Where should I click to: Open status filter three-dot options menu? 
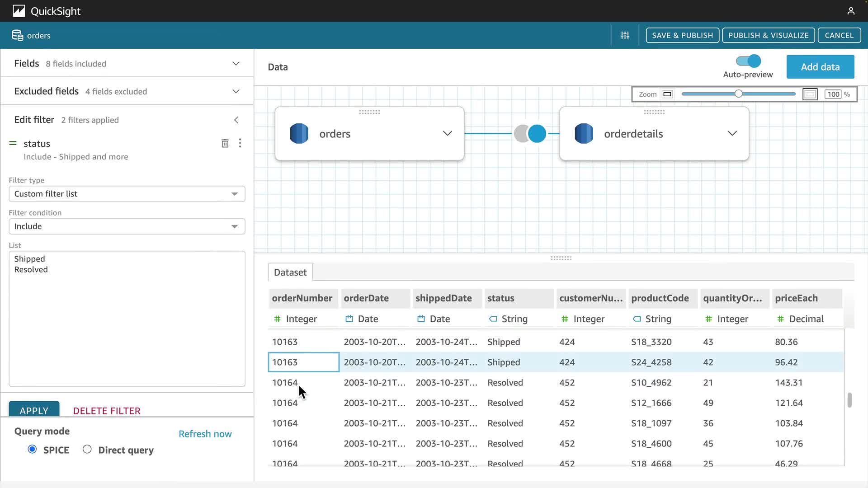[x=240, y=143]
